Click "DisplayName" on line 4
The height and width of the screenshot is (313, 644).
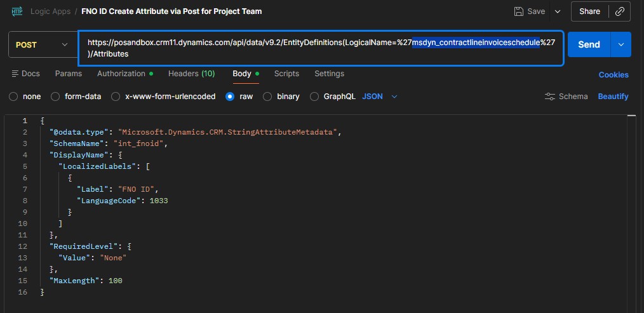[x=79, y=156]
